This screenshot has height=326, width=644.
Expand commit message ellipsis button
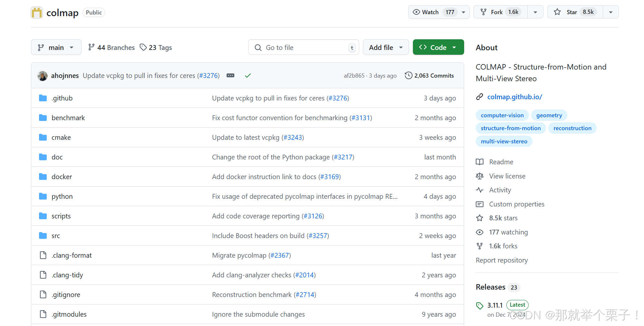point(230,76)
